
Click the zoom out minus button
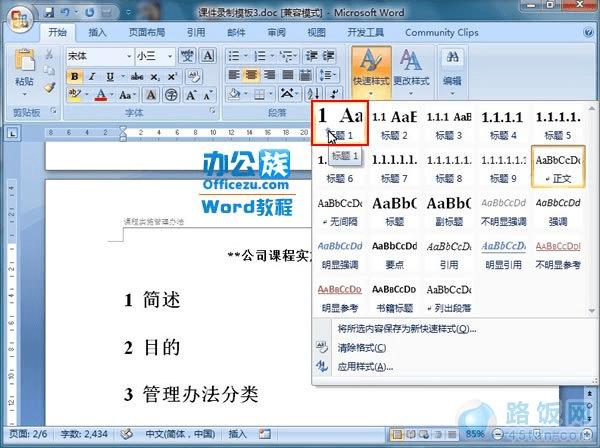[x=497, y=434]
